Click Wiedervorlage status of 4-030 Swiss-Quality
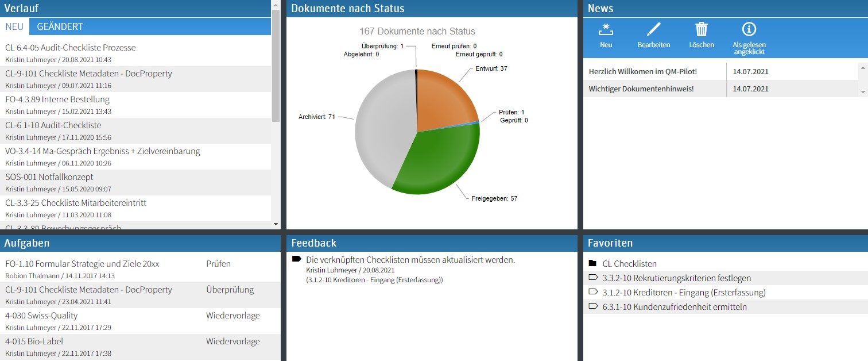868x361 pixels. 233,316
